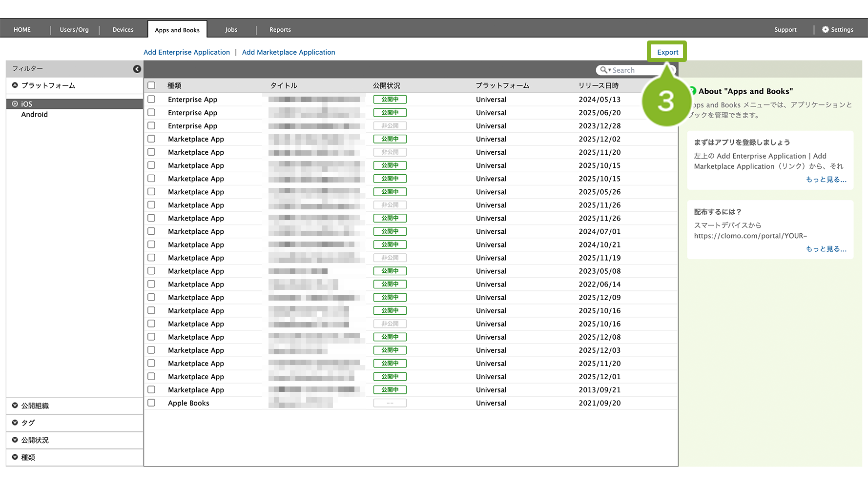Click the プラットフォーム collapse arrow icon
Viewport: 868px width, 488px height.
pos(15,85)
